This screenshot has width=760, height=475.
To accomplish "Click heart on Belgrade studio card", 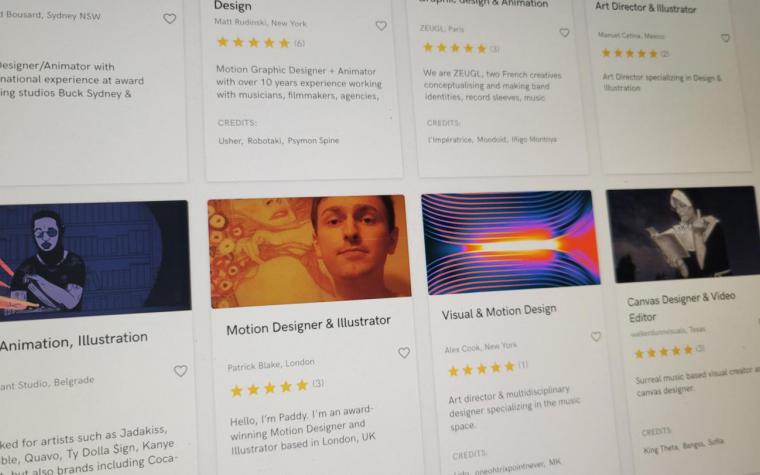I will (180, 371).
